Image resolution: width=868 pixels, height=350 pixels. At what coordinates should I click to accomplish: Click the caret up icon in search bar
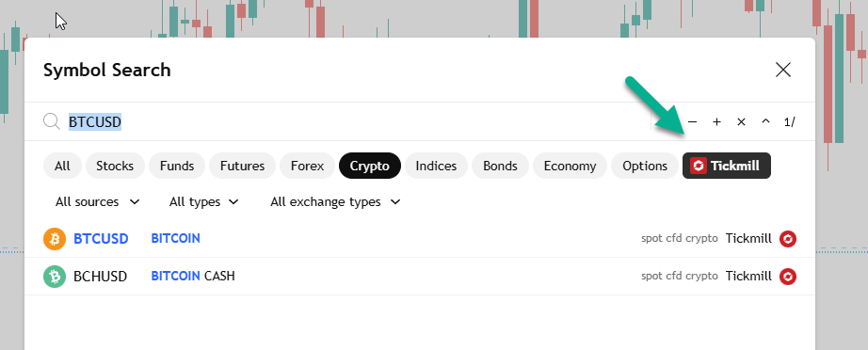[x=765, y=121]
